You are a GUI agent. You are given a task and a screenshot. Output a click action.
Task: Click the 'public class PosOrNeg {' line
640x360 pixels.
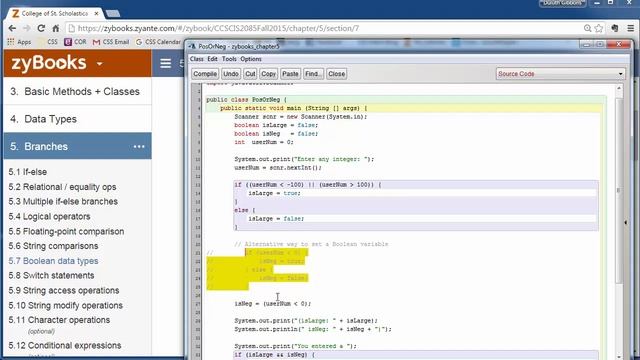coord(246,100)
